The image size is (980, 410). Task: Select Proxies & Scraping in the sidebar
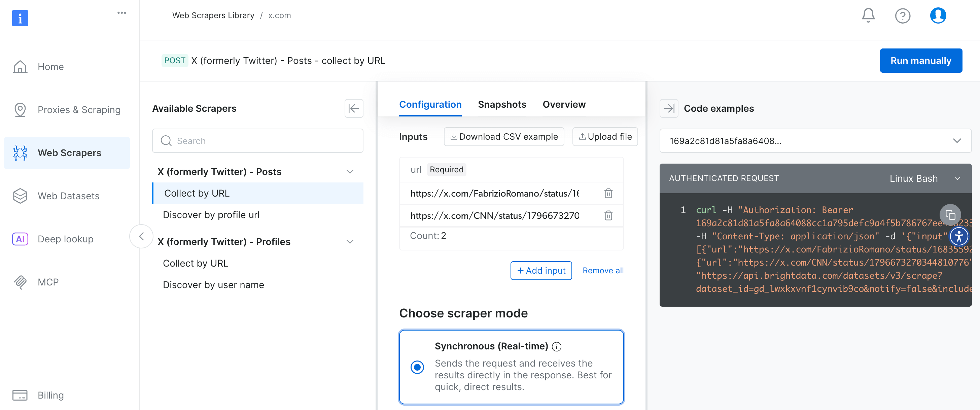[79, 109]
